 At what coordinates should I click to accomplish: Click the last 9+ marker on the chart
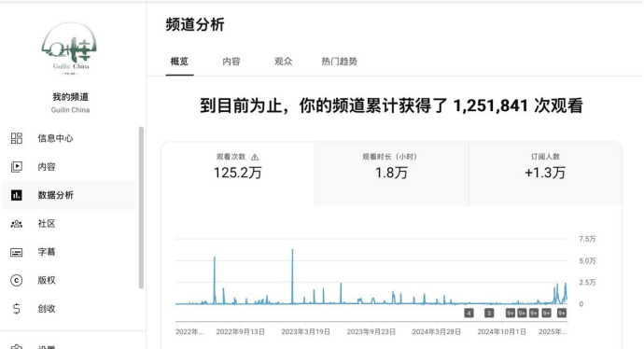(562, 314)
